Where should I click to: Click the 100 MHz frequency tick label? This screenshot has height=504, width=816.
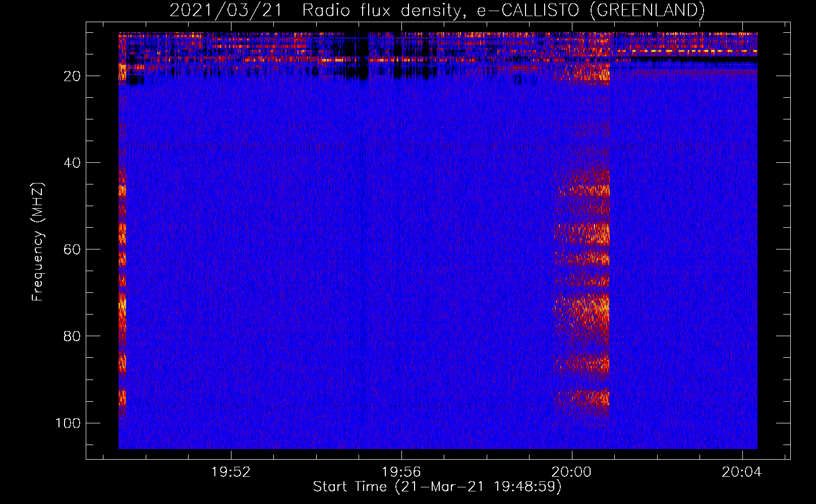(x=68, y=423)
